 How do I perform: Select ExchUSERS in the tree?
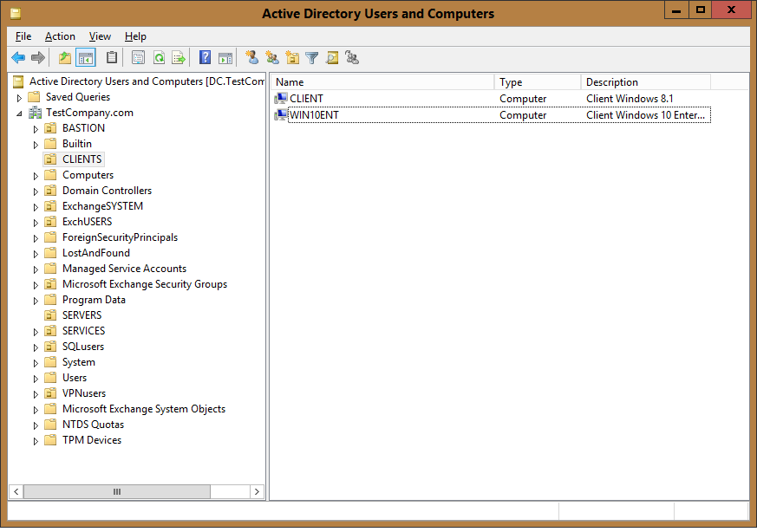point(87,222)
